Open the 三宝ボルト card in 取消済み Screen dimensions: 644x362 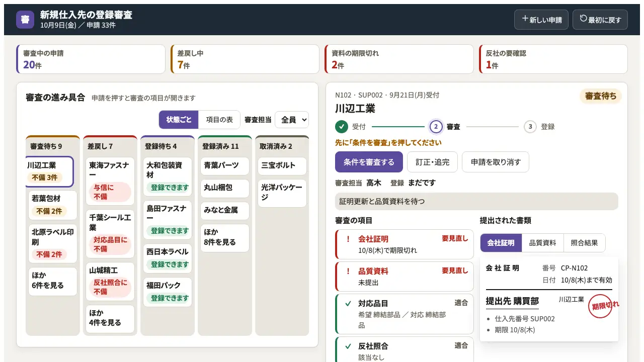(282, 166)
